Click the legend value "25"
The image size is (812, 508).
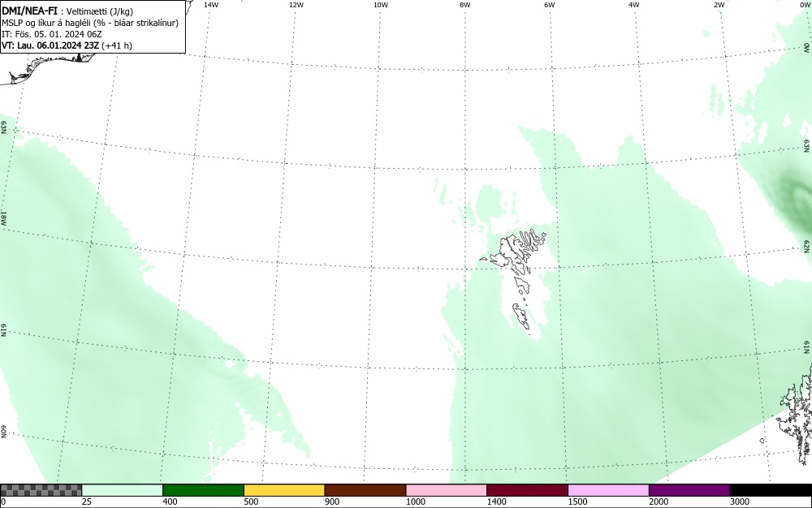pyautogui.click(x=87, y=502)
